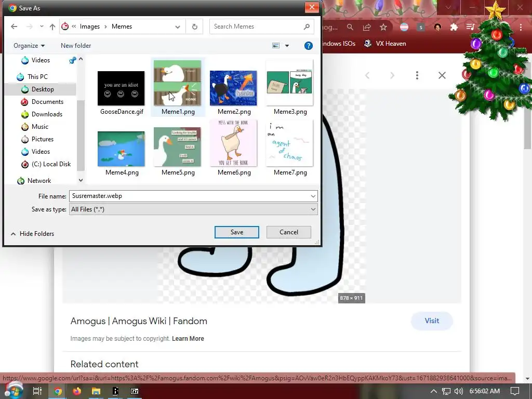532x399 pixels.
Task: Open Downloads in navigation pane
Action: [x=47, y=114]
